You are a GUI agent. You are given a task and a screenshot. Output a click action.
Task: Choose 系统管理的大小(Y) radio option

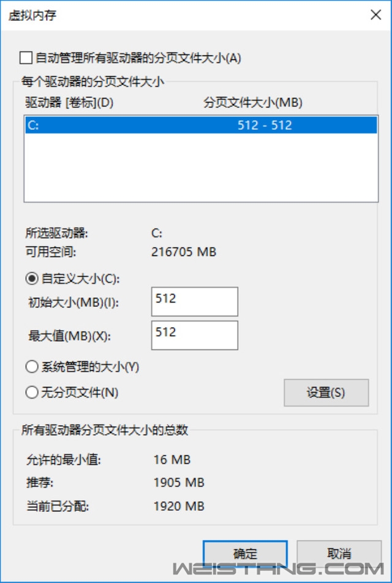tap(32, 367)
